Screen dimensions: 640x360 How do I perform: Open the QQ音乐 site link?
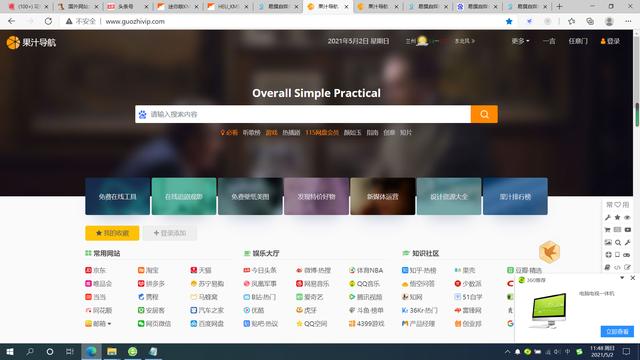[364, 284]
